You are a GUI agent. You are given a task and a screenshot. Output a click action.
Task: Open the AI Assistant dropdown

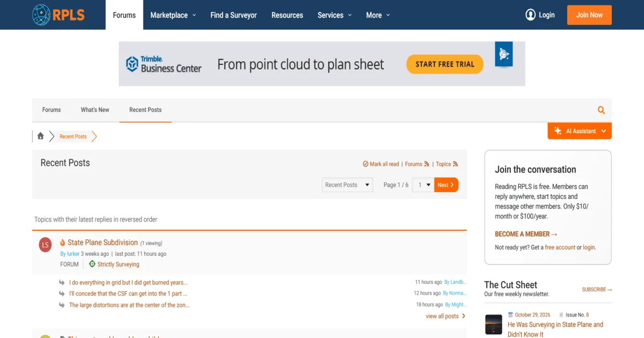(580, 131)
